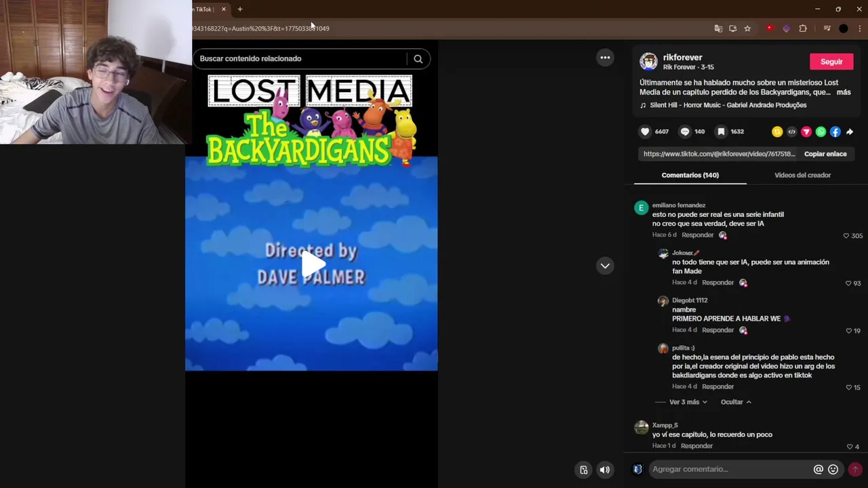
Task: Reply to pullita's comment
Action: tap(718, 387)
